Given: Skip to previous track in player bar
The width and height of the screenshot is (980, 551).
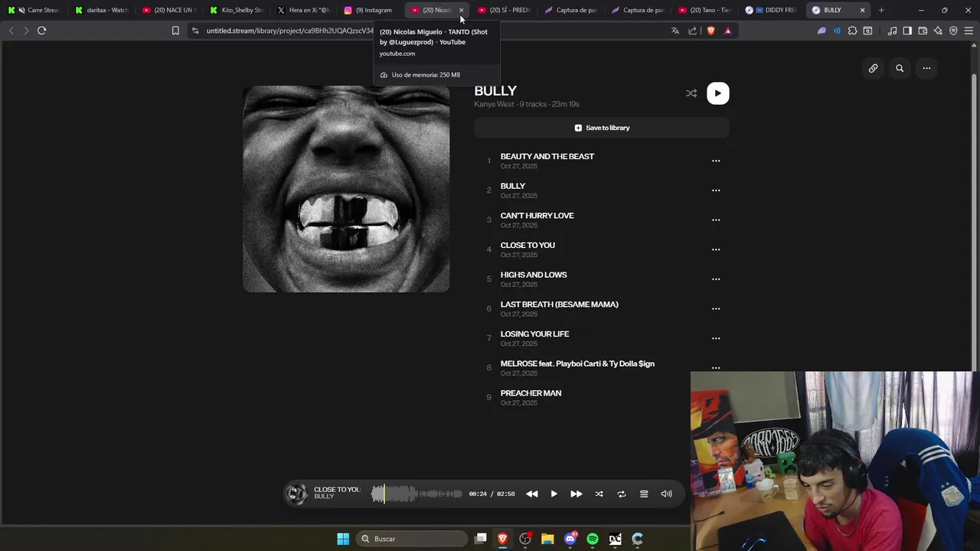Looking at the screenshot, I should pos(531,494).
